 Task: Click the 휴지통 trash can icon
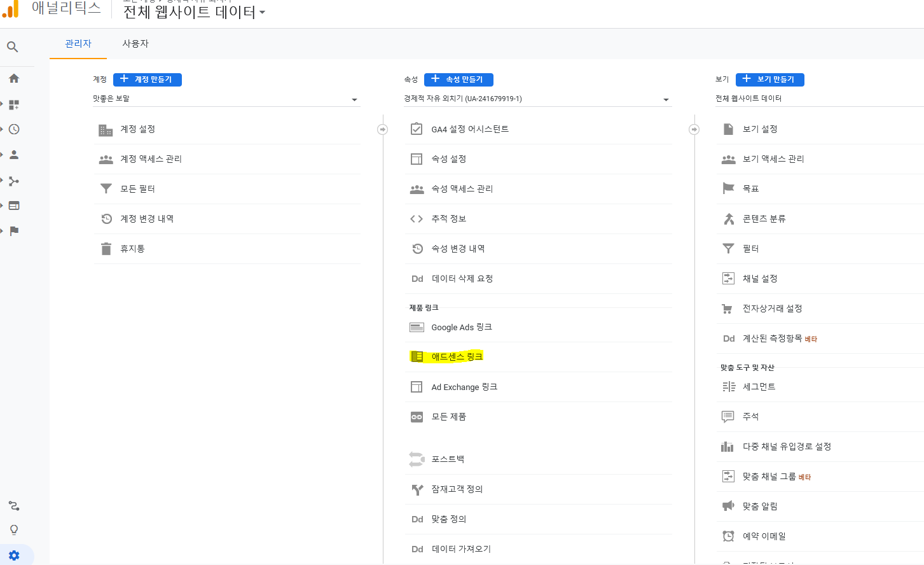tap(106, 249)
